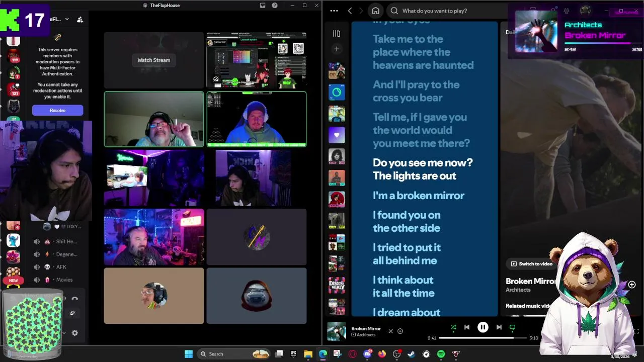Screen dimensions: 644x362
Task: Click the Spotify Home button
Action: 375,11
